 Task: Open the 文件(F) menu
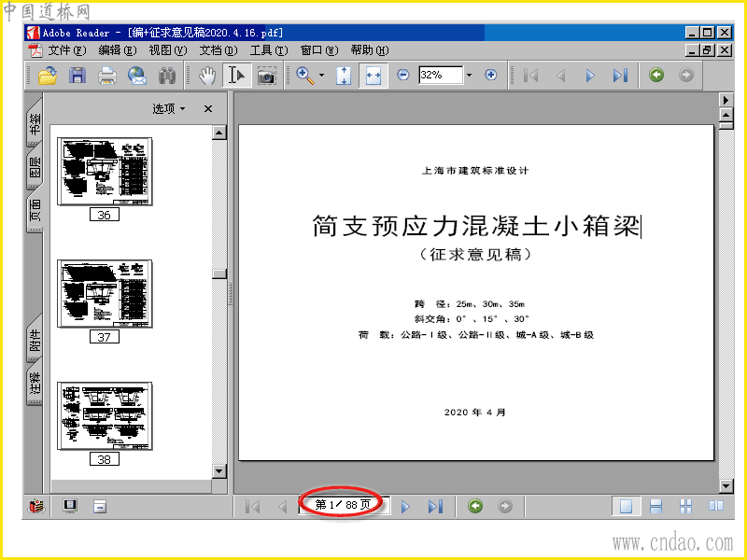coord(66,50)
